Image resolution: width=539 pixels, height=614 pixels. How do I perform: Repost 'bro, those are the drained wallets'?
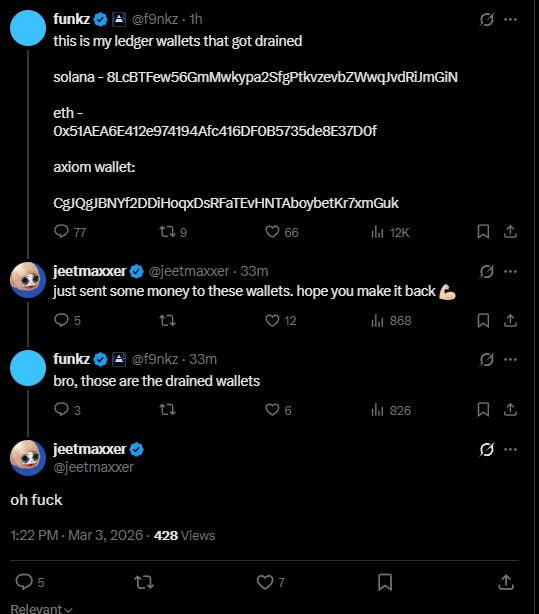(x=167, y=410)
